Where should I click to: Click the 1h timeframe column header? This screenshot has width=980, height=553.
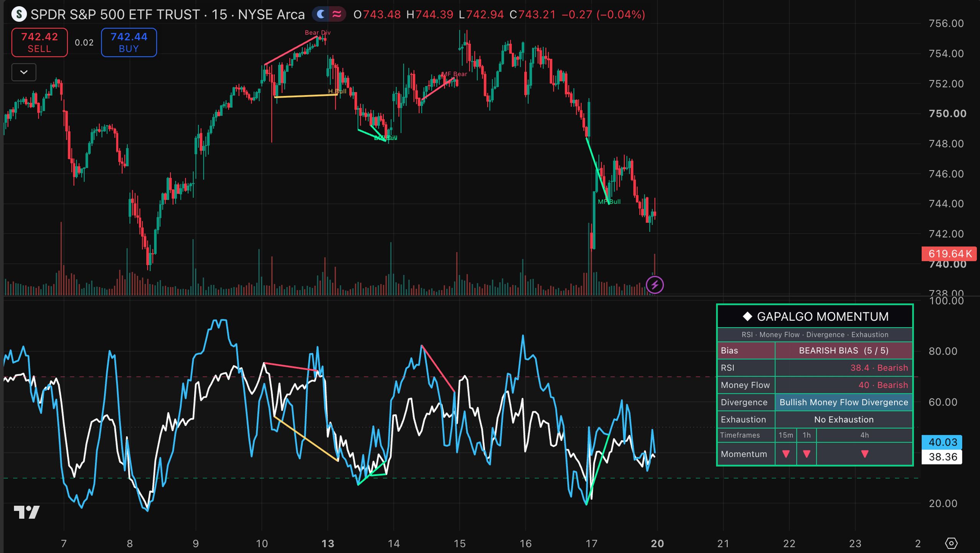(x=807, y=435)
